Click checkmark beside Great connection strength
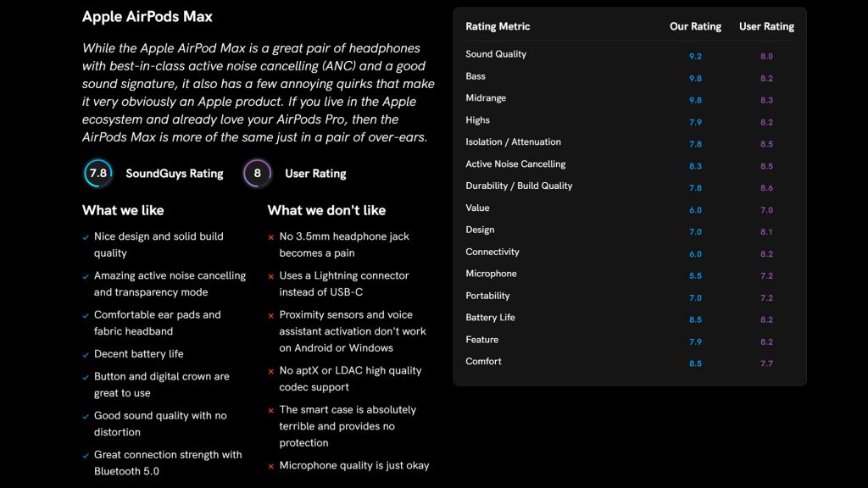Image resolution: width=868 pixels, height=488 pixels. coord(86,456)
